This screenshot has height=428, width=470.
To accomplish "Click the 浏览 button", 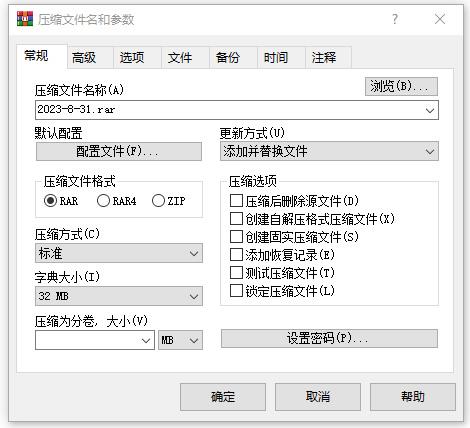I will coord(401,87).
